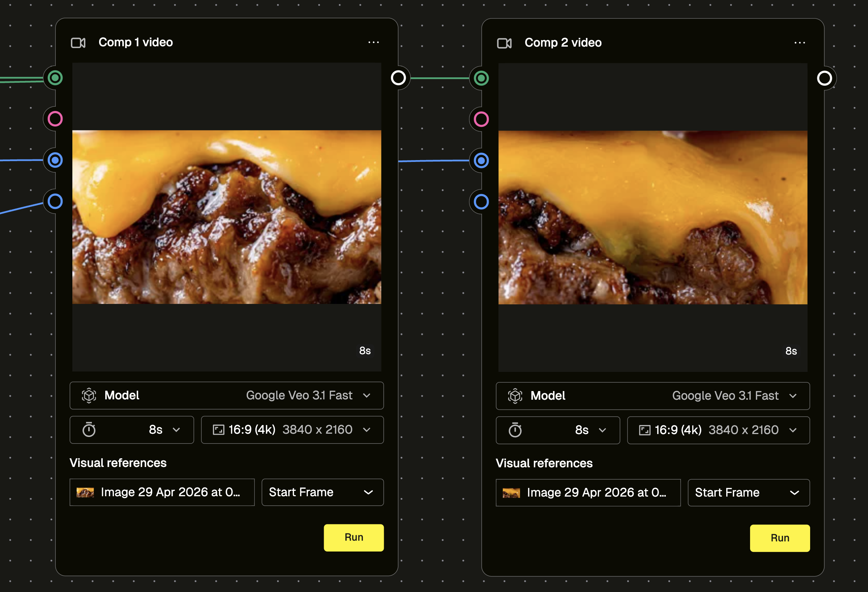This screenshot has height=592, width=868.
Task: Open Comp 2 Start Frame dropdown
Action: [x=749, y=493]
